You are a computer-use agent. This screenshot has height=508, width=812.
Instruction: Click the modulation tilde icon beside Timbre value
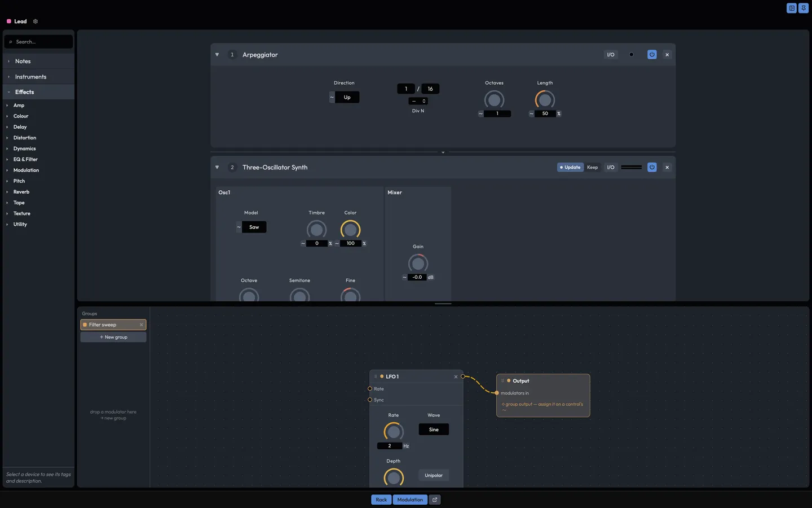pos(303,243)
